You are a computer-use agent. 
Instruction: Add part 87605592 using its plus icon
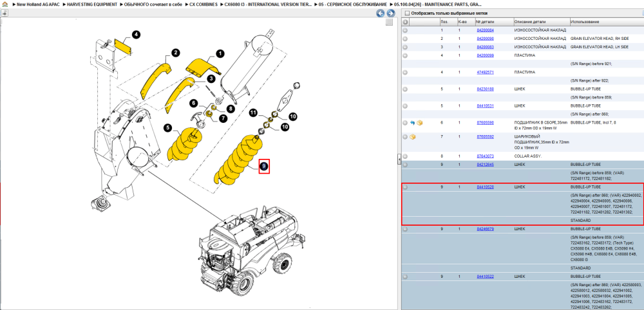(x=405, y=136)
